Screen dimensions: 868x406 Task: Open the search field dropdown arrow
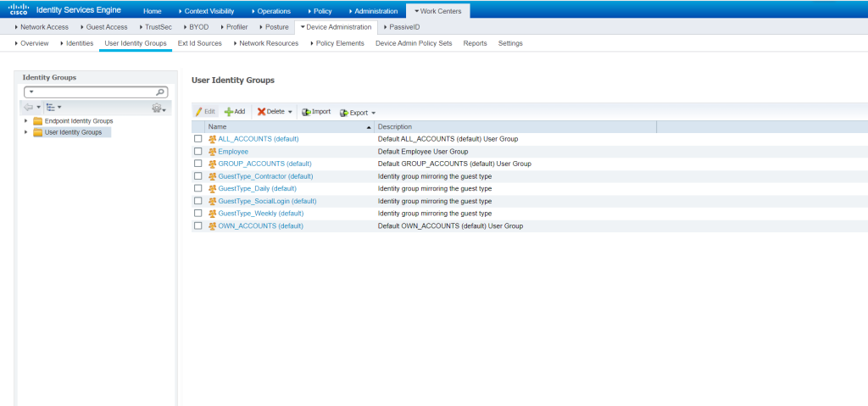click(x=31, y=92)
